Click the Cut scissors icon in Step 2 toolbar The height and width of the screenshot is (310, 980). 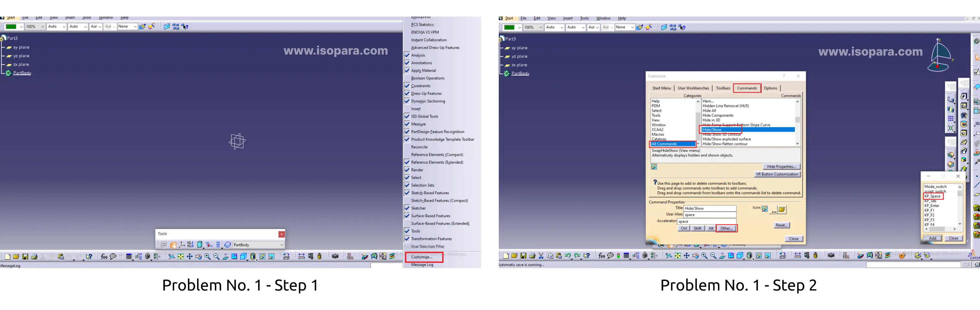tap(541, 256)
